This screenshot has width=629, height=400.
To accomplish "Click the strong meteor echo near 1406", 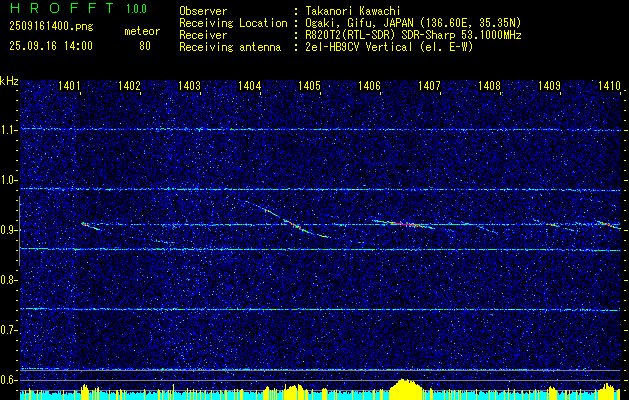I will click(405, 224).
